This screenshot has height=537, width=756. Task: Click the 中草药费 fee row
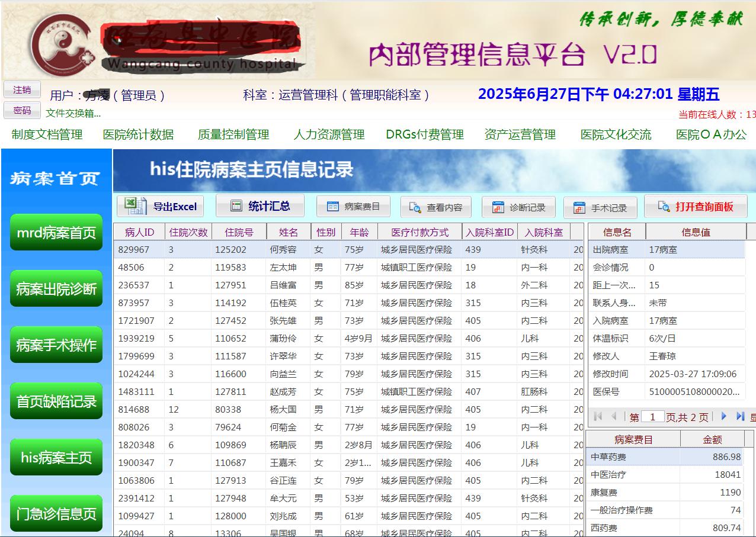coord(665,457)
